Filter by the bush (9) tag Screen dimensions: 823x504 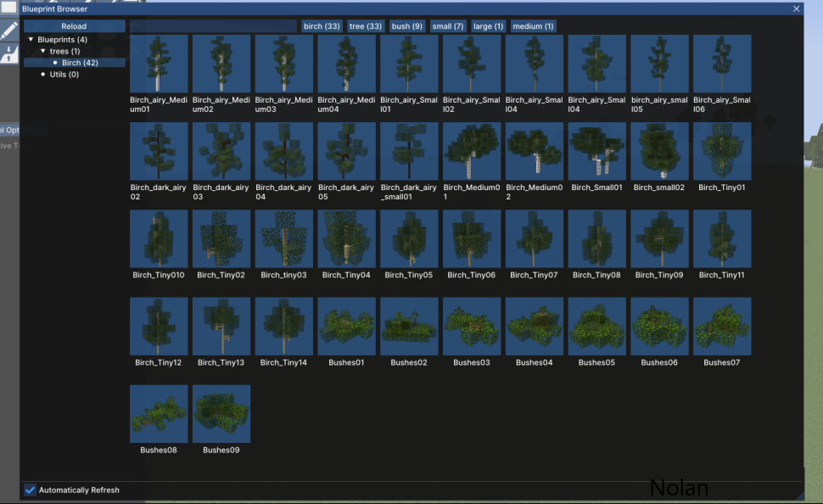click(407, 26)
